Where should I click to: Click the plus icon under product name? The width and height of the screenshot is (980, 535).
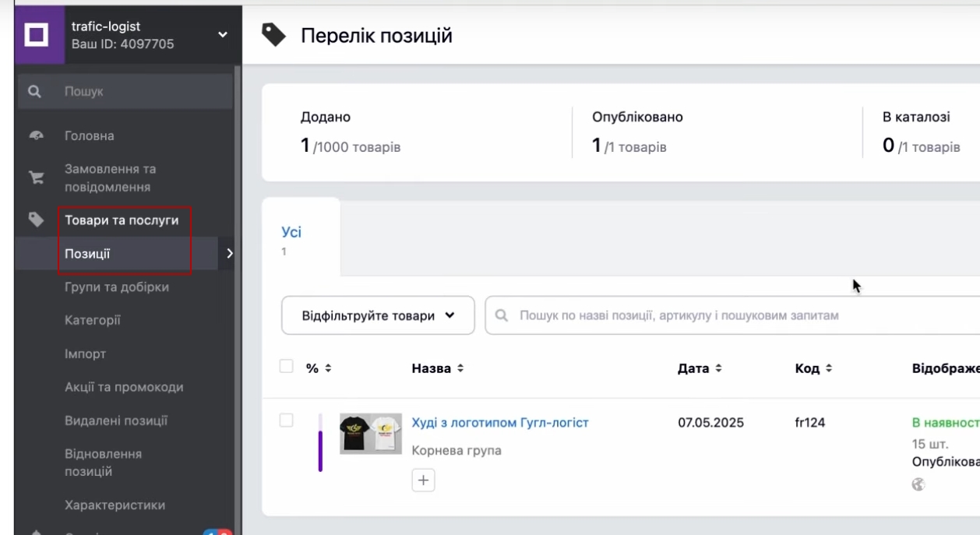coord(423,480)
